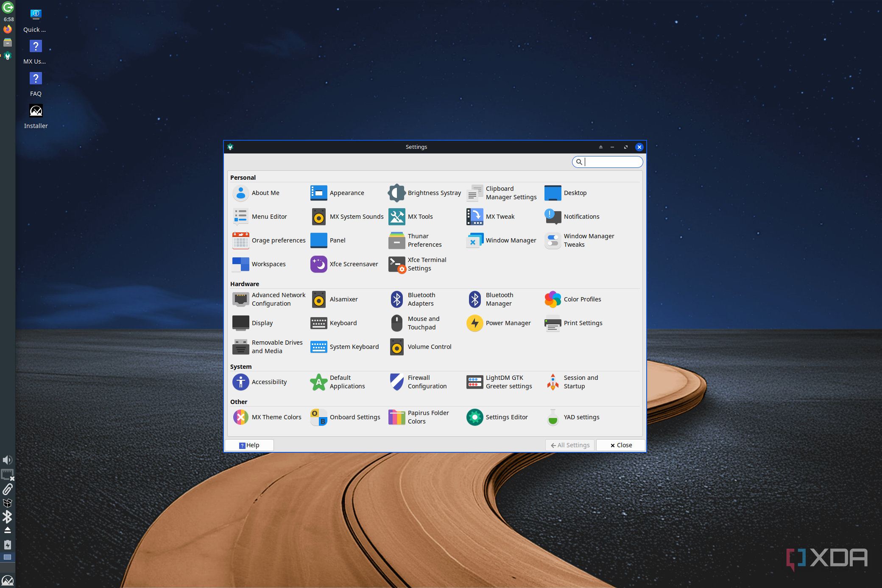882x588 pixels.
Task: Open Keyboard settings
Action: (334, 323)
